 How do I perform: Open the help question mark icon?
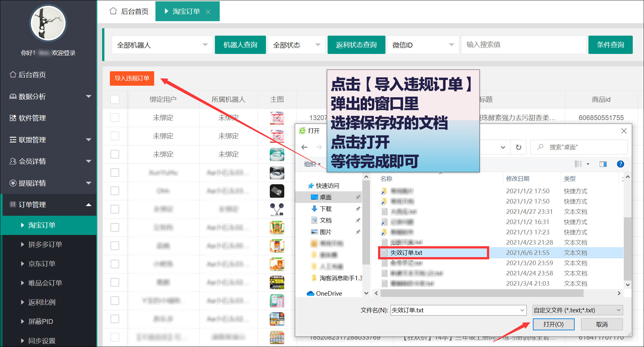[x=620, y=164]
